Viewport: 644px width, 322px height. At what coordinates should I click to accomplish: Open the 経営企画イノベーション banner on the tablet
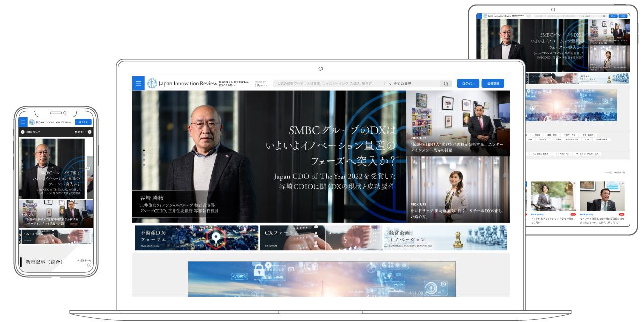(x=603, y=78)
